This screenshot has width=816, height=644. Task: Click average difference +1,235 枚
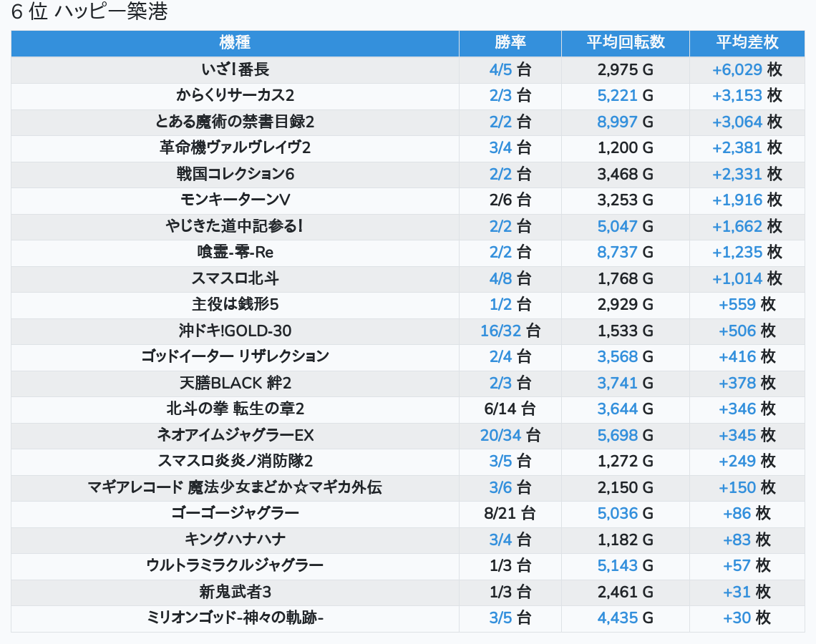coord(747,253)
